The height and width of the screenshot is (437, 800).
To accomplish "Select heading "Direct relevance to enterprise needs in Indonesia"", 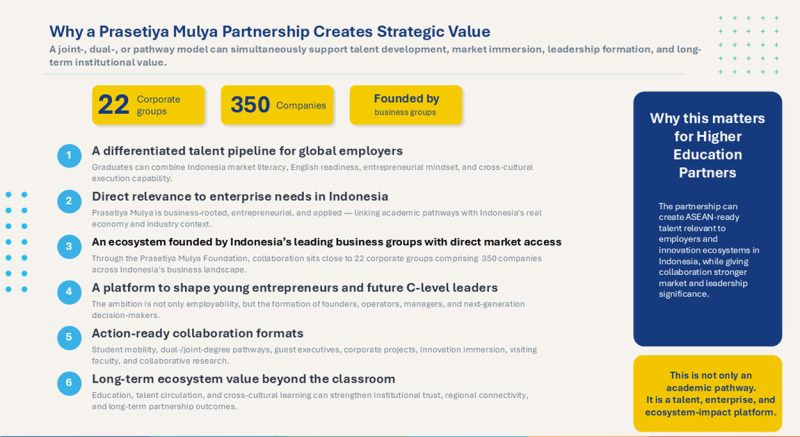I will [x=240, y=196].
